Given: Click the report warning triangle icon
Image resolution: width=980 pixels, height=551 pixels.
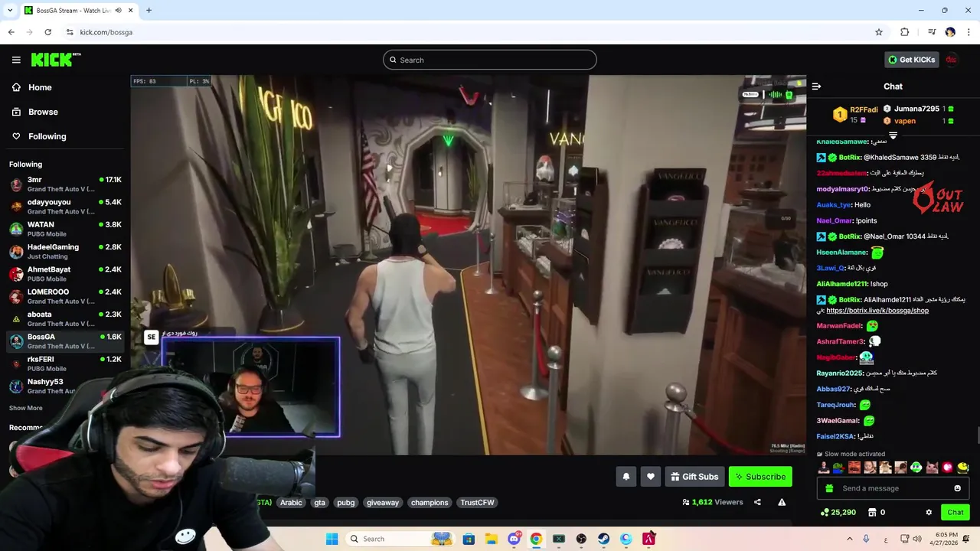Looking at the screenshot, I should tap(782, 502).
